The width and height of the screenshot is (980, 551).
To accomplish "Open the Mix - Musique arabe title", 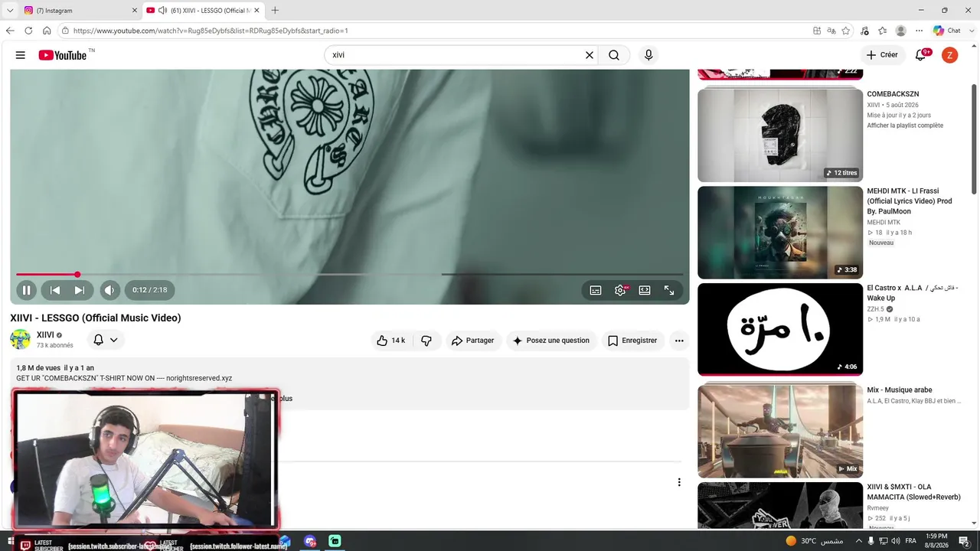I will [x=900, y=390].
